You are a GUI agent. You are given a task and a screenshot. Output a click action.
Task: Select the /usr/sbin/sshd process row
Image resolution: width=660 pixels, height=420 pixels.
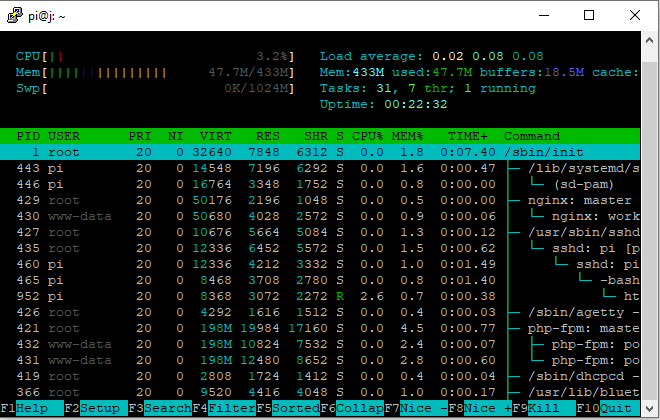(320, 232)
